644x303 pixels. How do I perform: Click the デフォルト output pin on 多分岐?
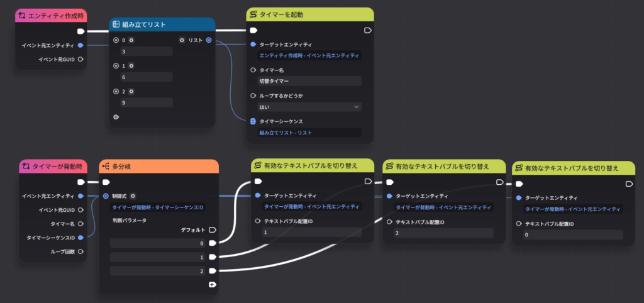(213, 229)
